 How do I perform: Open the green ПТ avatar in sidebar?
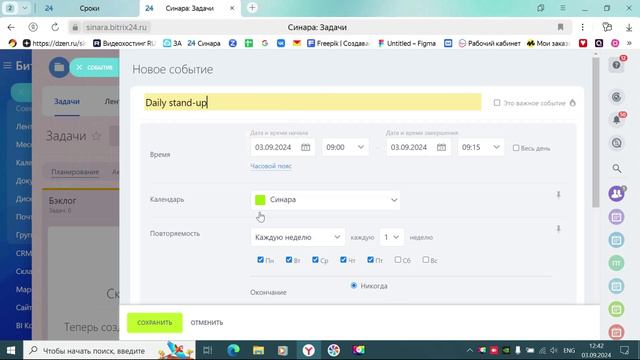tap(616, 263)
